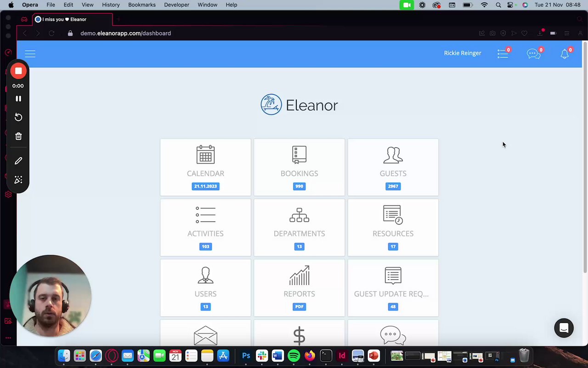Click the PDF badge under Reports
The height and width of the screenshot is (368, 588).
tap(299, 307)
